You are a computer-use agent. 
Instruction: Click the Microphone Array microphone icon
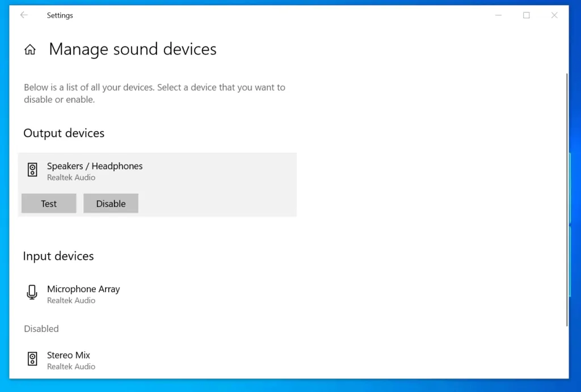32,293
